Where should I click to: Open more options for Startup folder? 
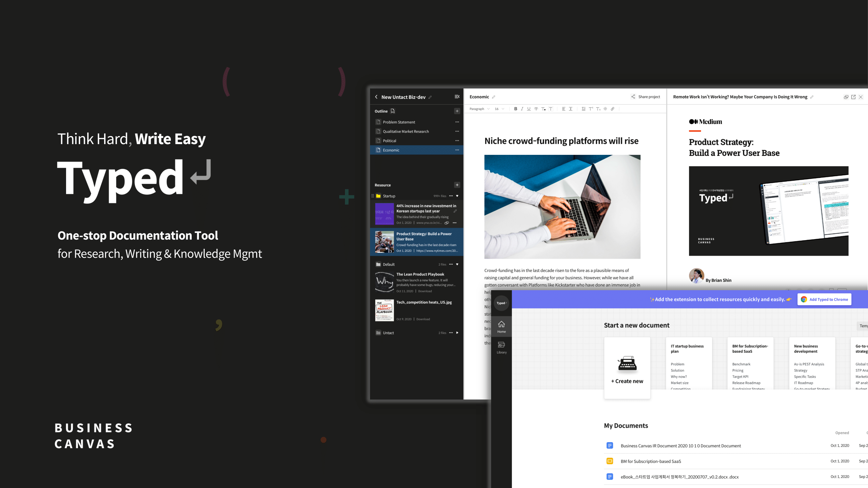(451, 196)
